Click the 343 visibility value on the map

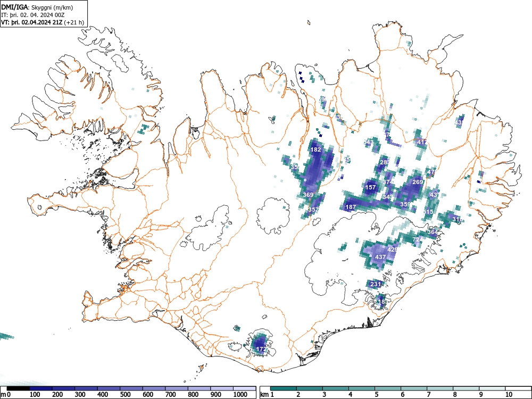tap(387, 197)
